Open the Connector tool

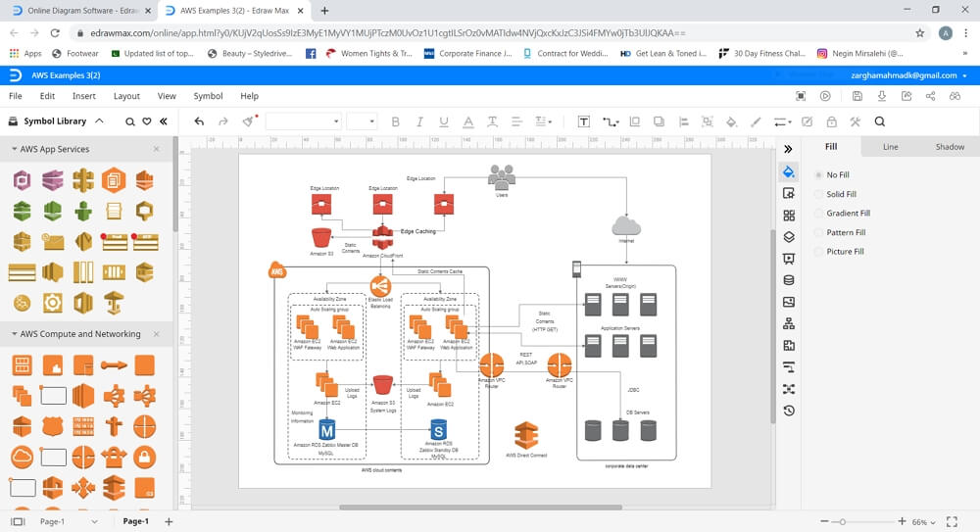point(610,121)
